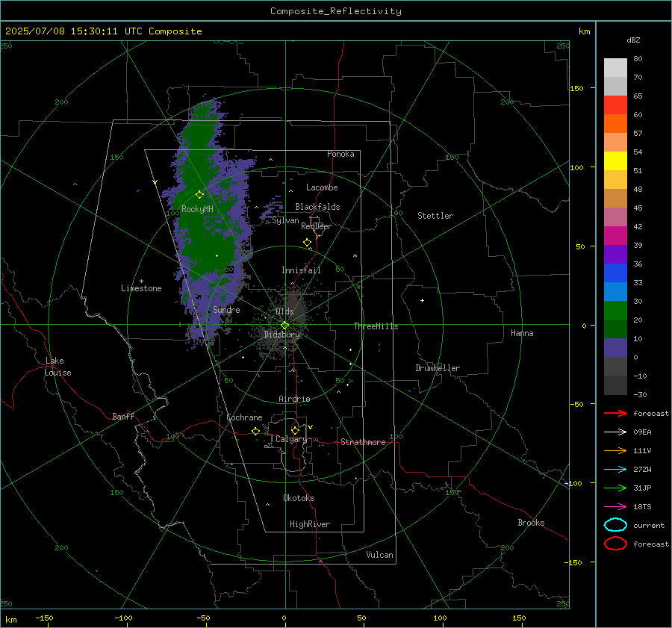
Task: Click the Didsbury town label
Action: [282, 335]
